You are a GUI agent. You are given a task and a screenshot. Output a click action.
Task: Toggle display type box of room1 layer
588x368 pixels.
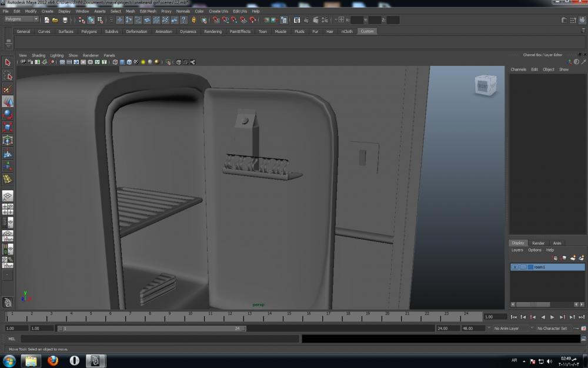click(x=523, y=267)
